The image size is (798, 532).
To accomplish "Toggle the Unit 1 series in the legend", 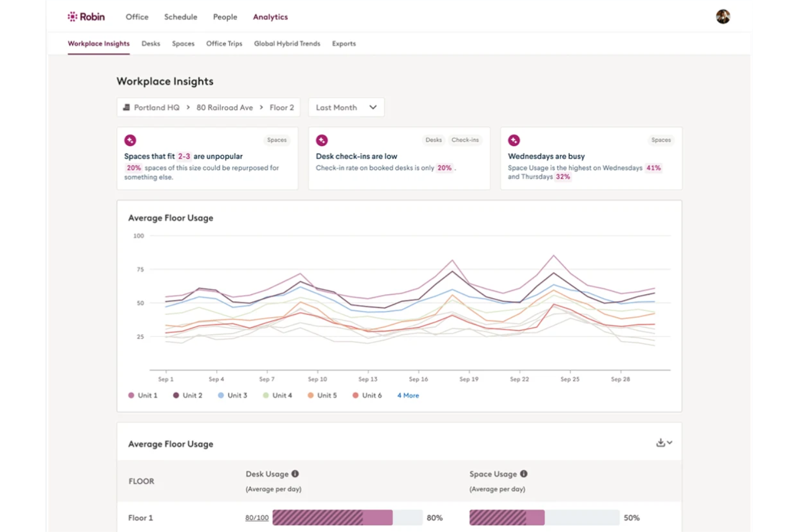I will click(x=143, y=395).
